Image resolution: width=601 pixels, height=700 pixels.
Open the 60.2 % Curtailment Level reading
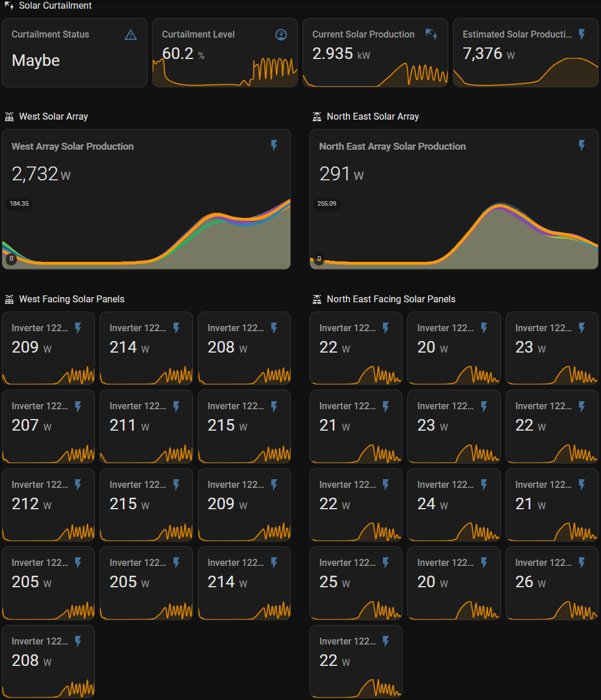coord(179,54)
